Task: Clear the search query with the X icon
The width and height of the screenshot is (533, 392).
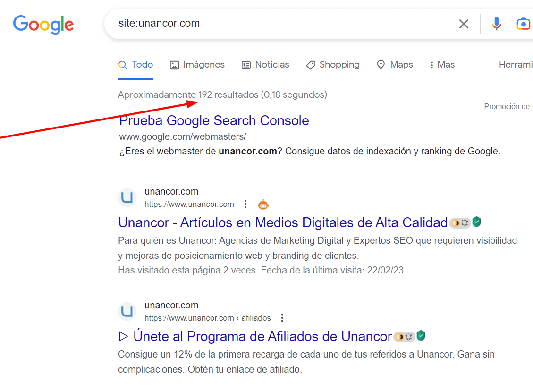Action: [x=464, y=24]
